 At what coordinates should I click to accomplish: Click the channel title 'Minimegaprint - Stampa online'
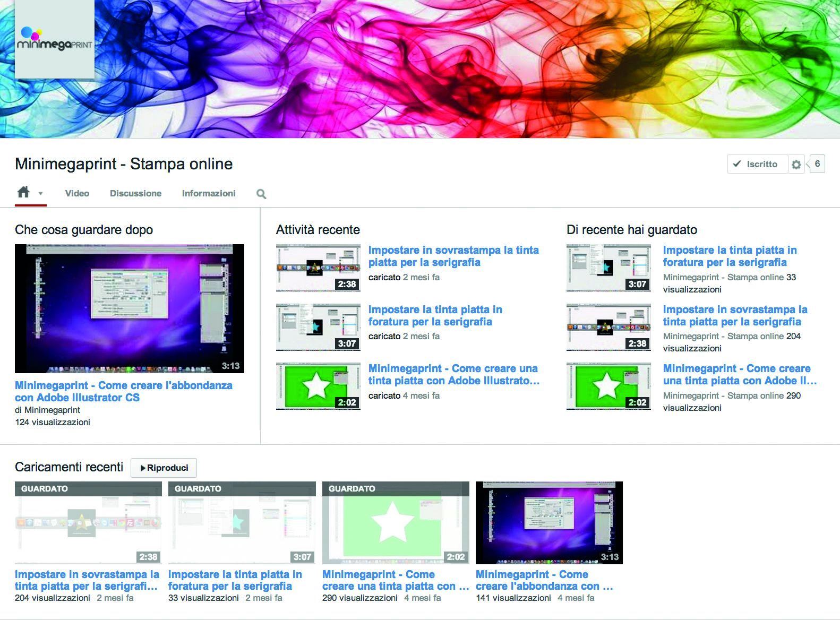(x=124, y=163)
